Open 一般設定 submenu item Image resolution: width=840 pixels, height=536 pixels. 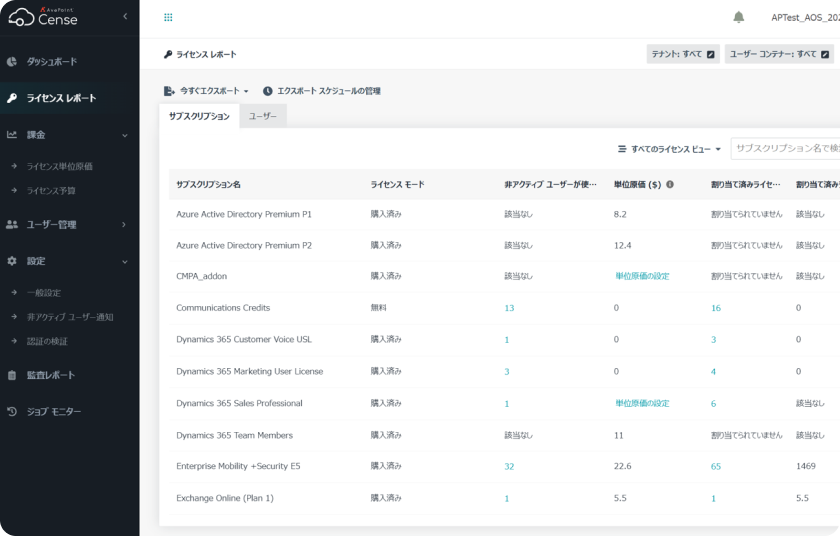pos(44,292)
